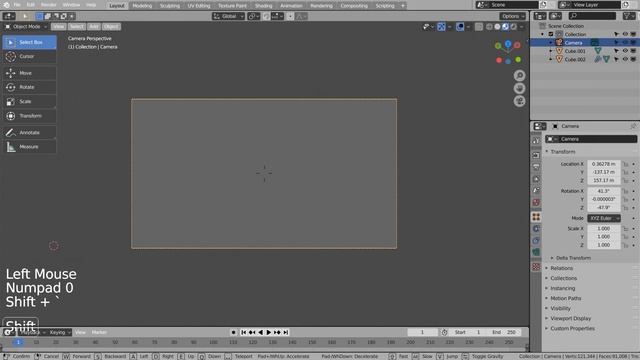Image resolution: width=640 pixels, height=360 pixels.
Task: Open the viewport Object menu
Action: [111, 27]
